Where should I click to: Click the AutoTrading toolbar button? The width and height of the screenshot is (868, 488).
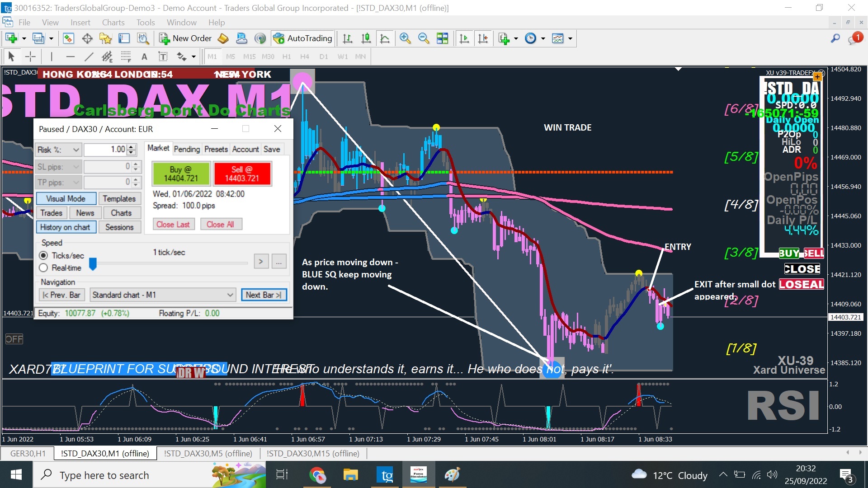pyautogui.click(x=303, y=38)
